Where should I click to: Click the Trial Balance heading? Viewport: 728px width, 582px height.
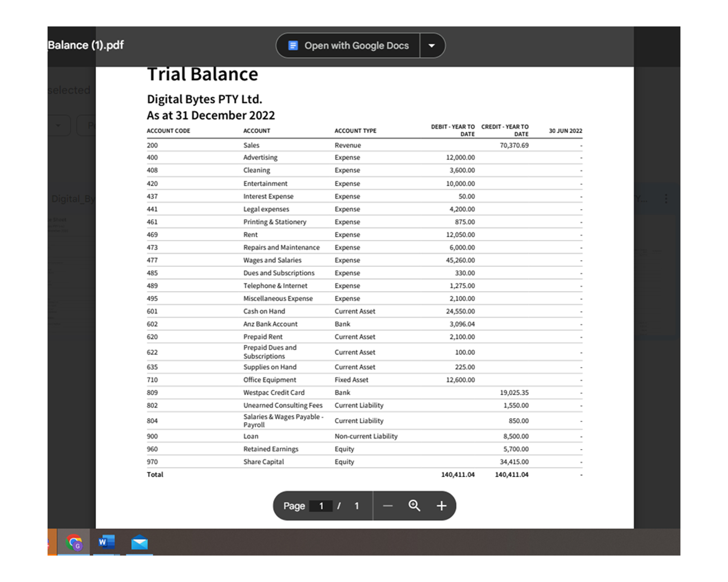tap(203, 74)
